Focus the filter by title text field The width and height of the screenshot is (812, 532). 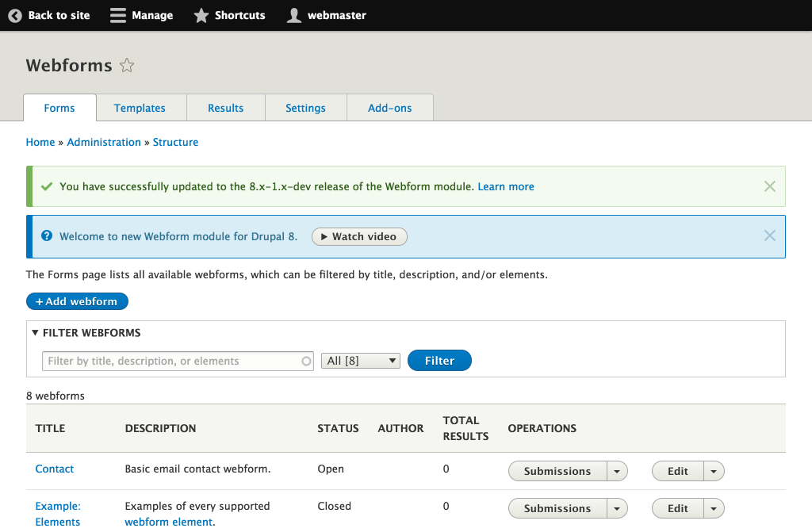coord(178,361)
